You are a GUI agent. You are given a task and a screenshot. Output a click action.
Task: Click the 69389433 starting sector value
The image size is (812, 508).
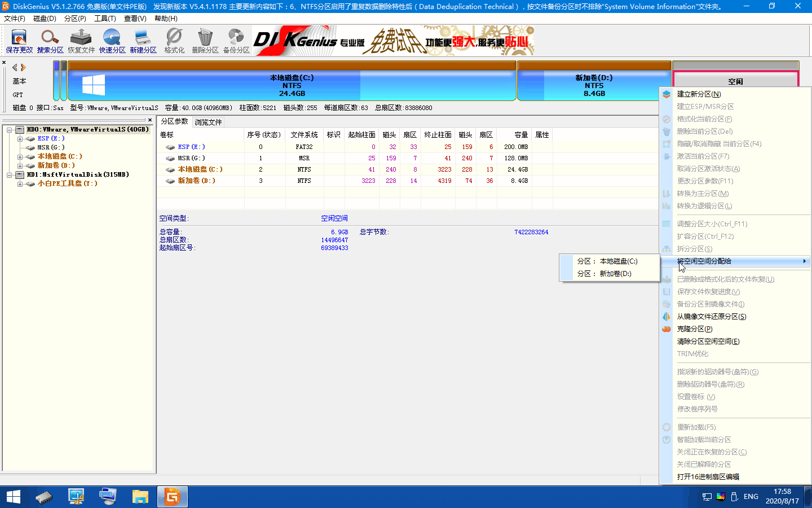(x=334, y=248)
